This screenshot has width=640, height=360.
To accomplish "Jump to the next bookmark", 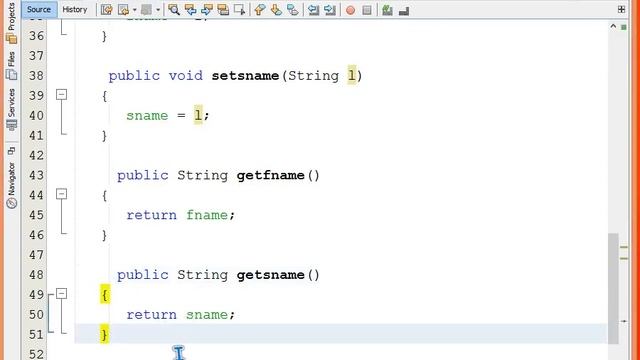I will tap(276, 10).
